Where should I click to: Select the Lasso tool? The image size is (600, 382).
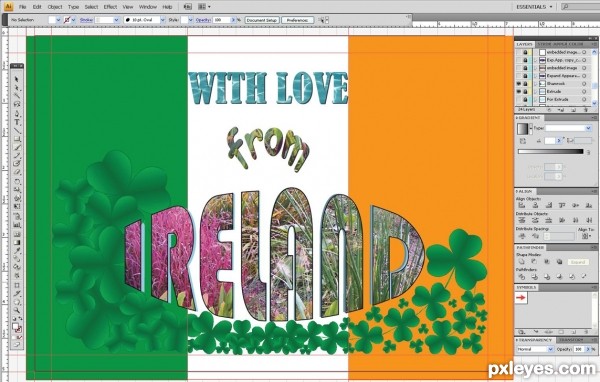17,104
